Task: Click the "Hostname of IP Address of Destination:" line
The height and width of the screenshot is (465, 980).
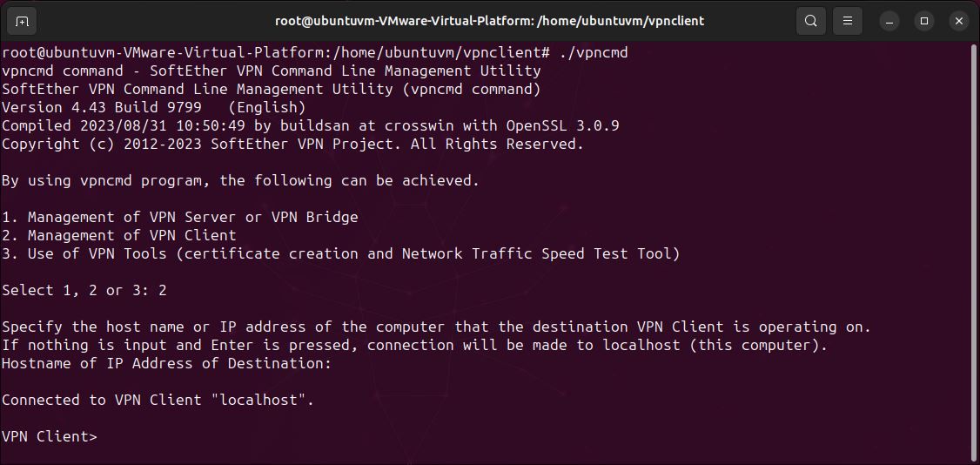Action: click(166, 364)
